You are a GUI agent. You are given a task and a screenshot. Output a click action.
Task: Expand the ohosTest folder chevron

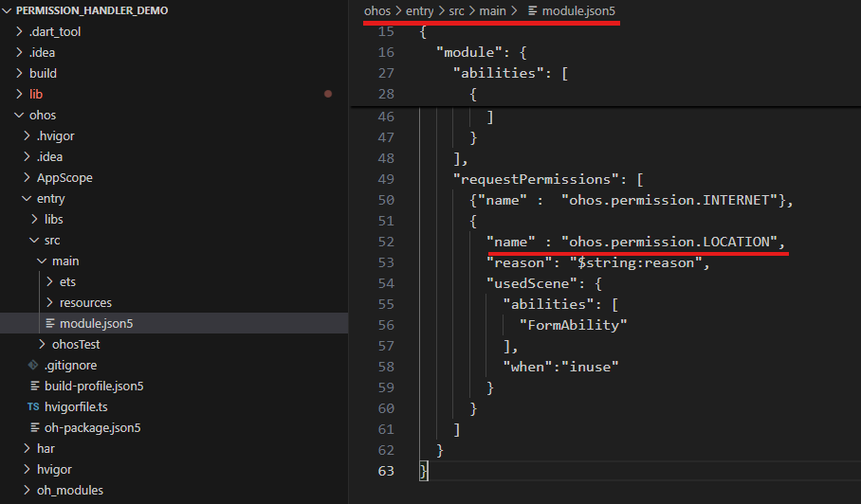pyautogui.click(x=43, y=345)
